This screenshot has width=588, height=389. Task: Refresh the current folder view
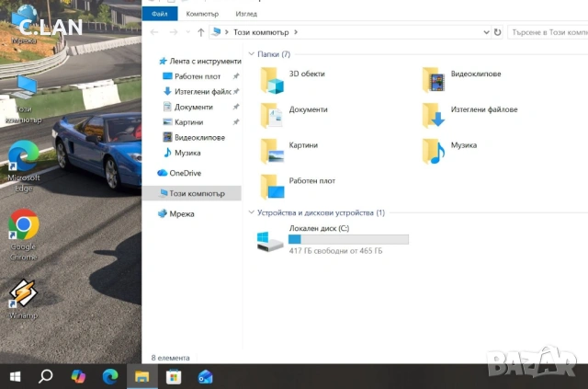click(x=497, y=32)
